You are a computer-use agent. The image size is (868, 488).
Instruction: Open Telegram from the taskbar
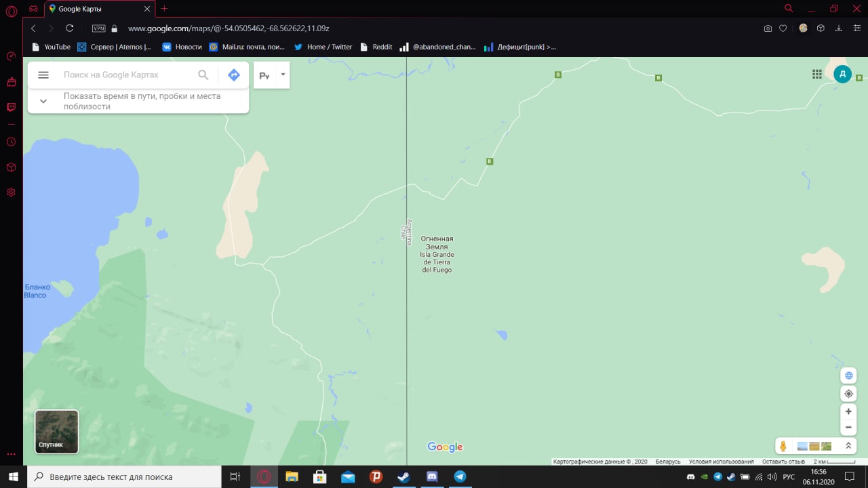pyautogui.click(x=460, y=476)
